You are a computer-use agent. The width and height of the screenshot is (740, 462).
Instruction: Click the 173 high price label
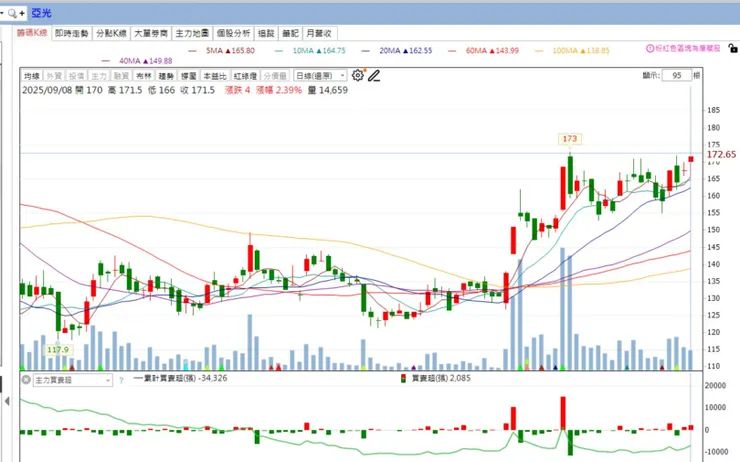570,139
